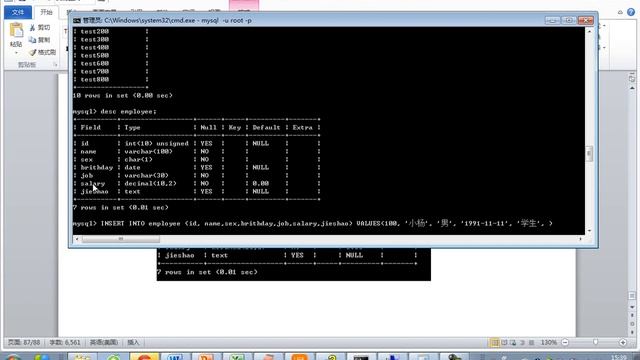Click the cmd vertical scrollbar thumb

click(589, 154)
